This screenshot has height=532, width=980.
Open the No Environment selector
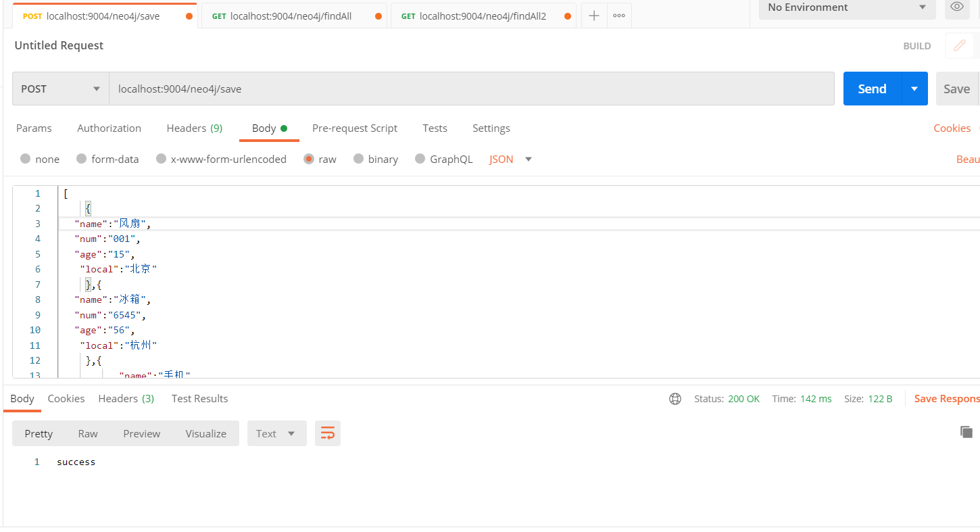click(x=847, y=7)
